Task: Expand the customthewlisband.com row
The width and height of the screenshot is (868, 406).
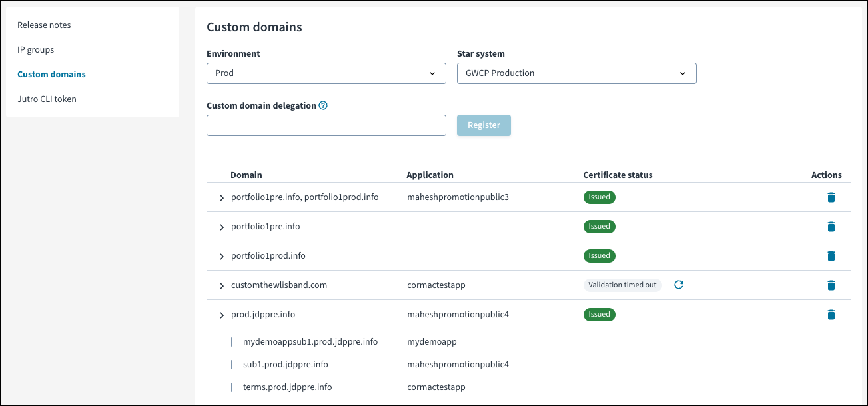Action: [222, 286]
